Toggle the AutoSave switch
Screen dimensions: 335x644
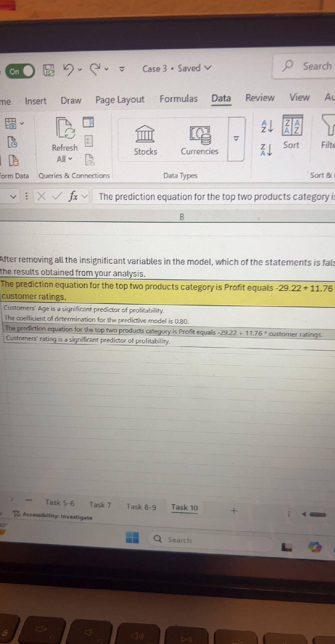(x=20, y=71)
